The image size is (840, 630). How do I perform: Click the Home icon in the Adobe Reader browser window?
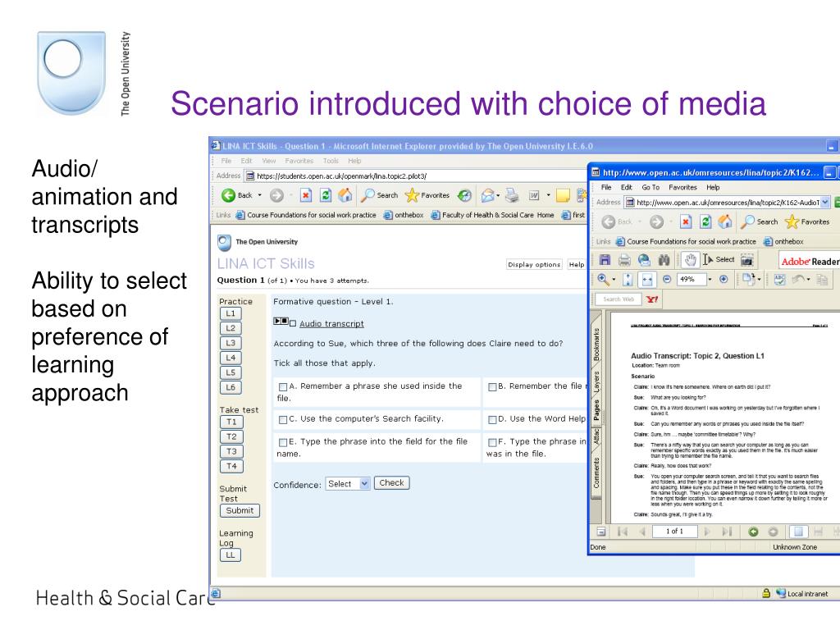[x=725, y=221]
